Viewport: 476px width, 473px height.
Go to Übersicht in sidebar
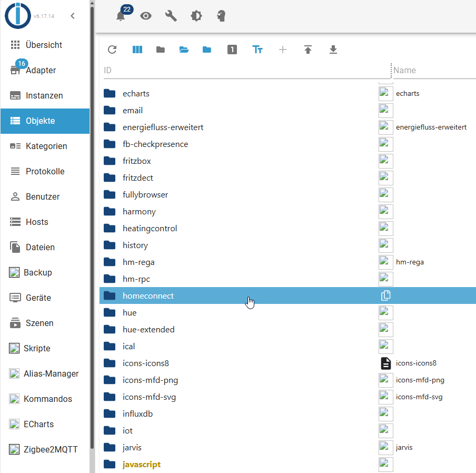click(x=45, y=45)
